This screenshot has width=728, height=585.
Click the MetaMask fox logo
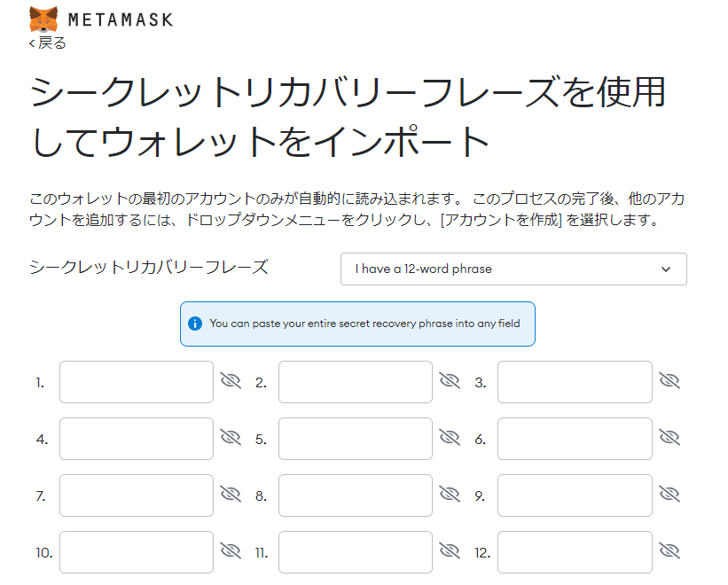click(43, 19)
